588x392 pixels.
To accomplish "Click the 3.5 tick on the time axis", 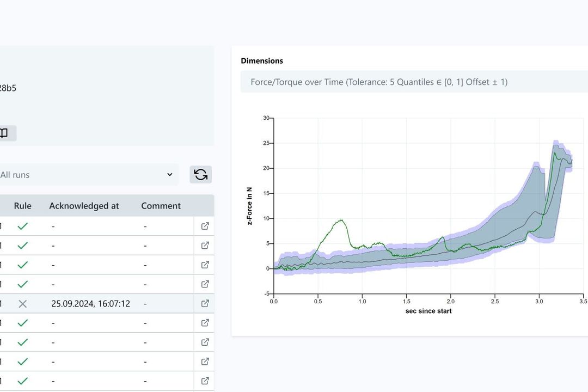I will click(583, 301).
